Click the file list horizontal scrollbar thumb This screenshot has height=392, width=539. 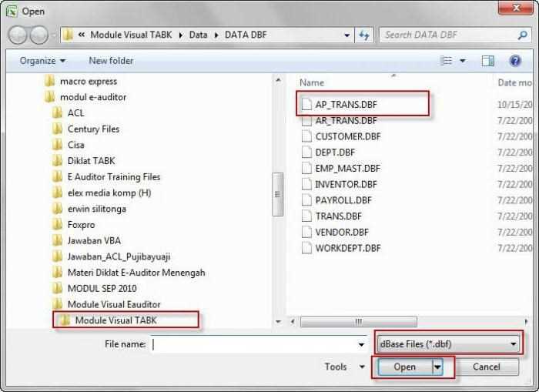coord(359,322)
